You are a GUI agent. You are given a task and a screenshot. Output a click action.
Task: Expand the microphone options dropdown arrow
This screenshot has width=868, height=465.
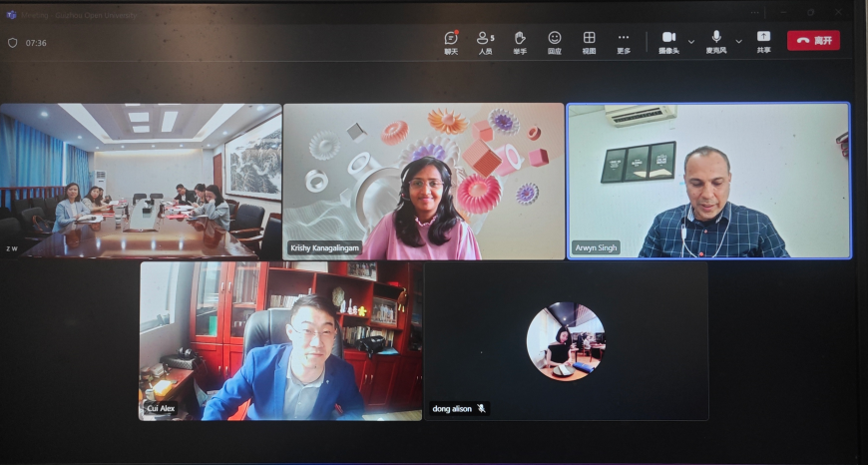point(739,42)
